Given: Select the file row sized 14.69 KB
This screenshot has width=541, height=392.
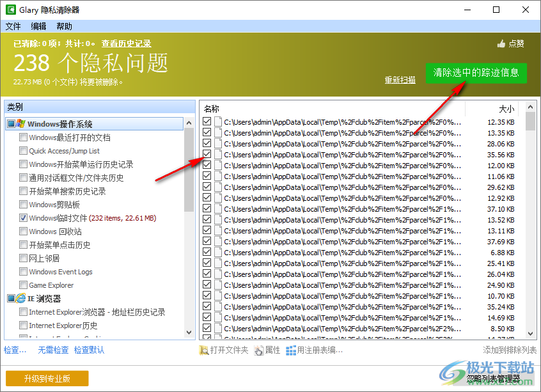Looking at the screenshot, I should coord(363,317).
